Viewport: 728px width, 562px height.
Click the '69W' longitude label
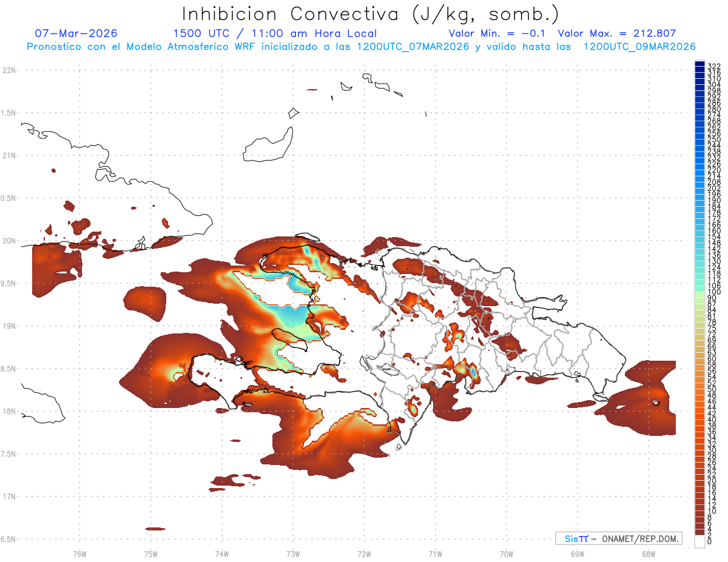click(x=578, y=553)
